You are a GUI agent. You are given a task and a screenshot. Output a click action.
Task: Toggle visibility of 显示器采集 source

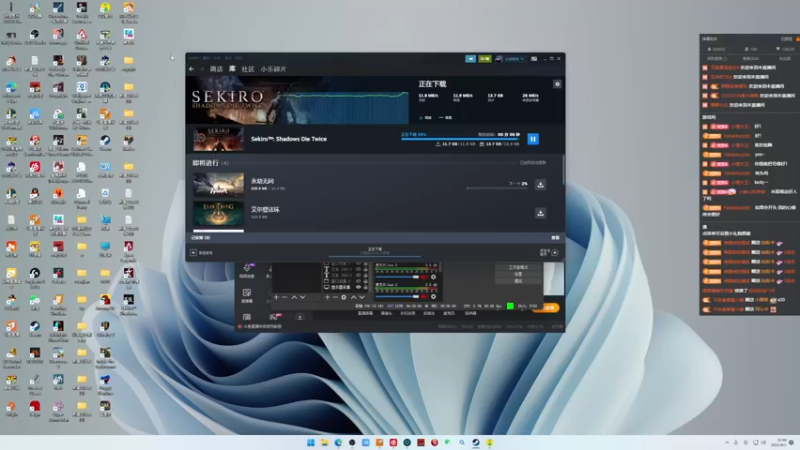tap(358, 287)
